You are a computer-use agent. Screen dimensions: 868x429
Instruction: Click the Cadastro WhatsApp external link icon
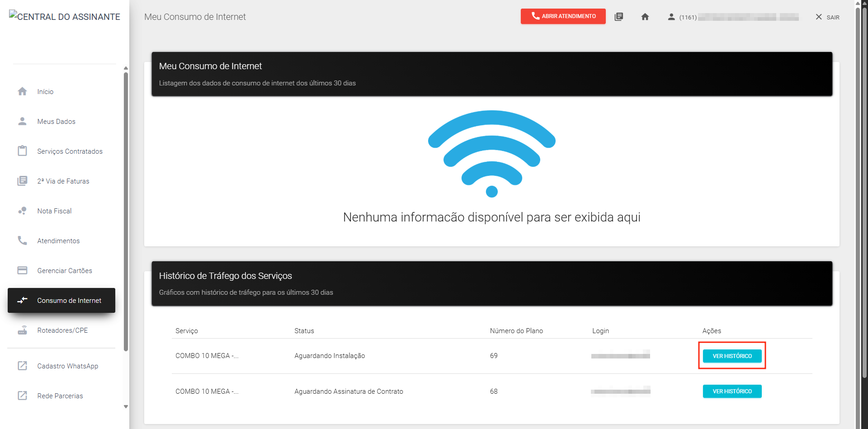pos(22,366)
